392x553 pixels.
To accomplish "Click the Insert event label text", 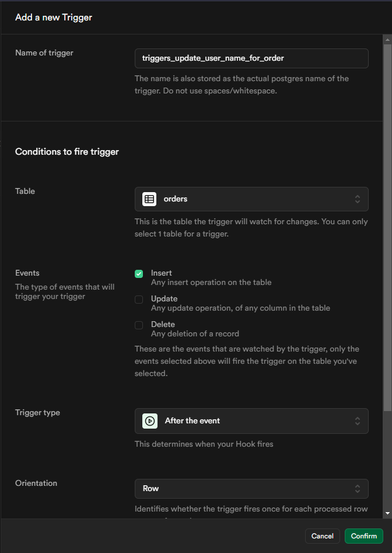I will click(x=161, y=273).
